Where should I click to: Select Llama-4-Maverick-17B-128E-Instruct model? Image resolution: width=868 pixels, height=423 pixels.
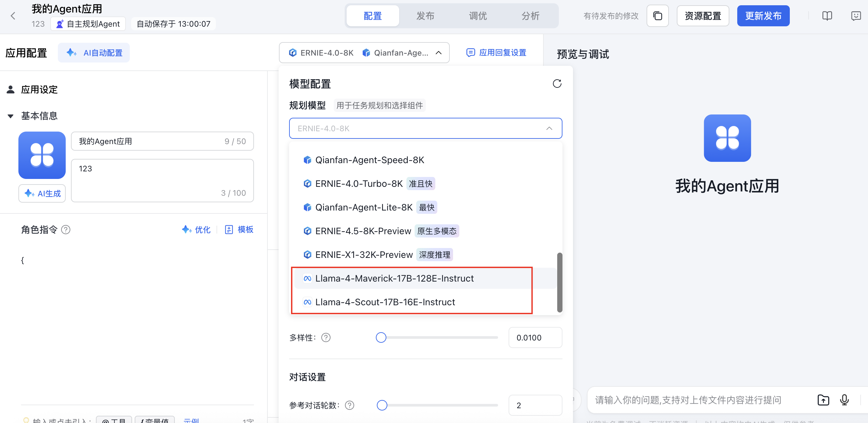(425, 278)
